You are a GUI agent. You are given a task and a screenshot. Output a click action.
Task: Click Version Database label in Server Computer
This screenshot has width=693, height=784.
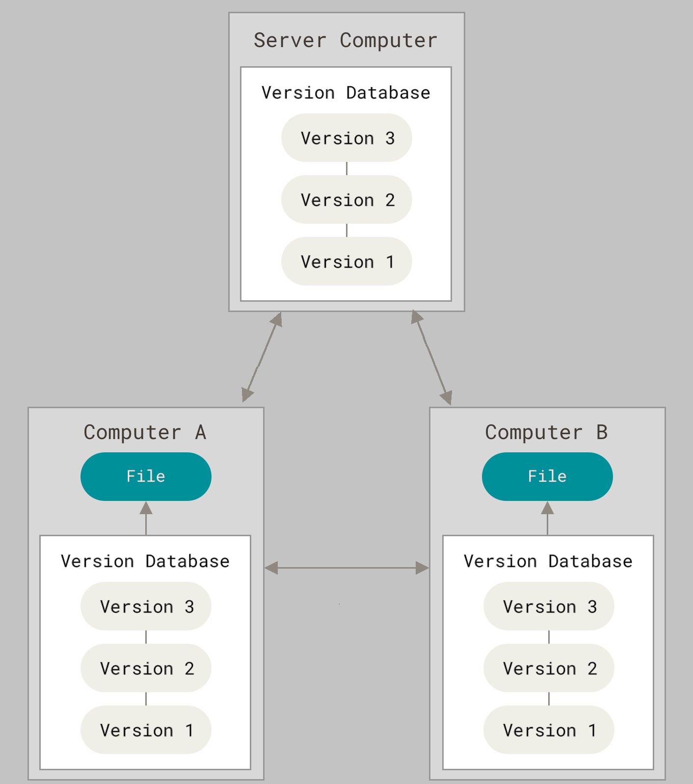[346, 93]
